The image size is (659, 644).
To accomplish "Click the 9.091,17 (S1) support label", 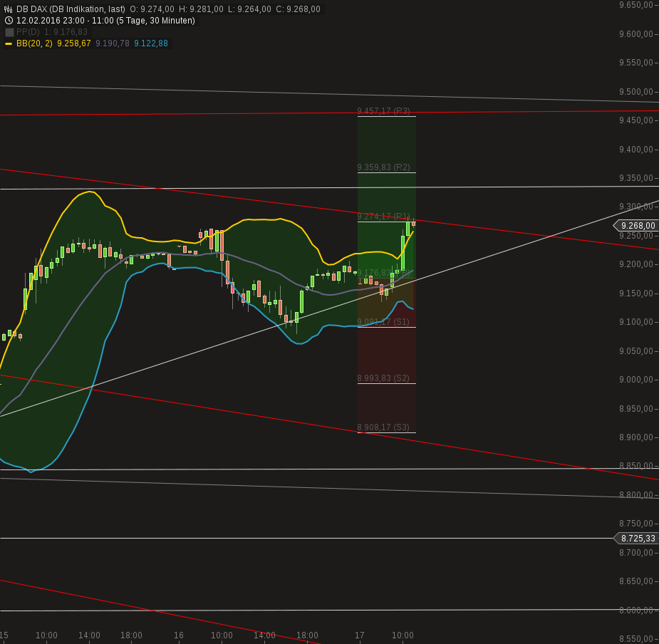I will [383, 322].
